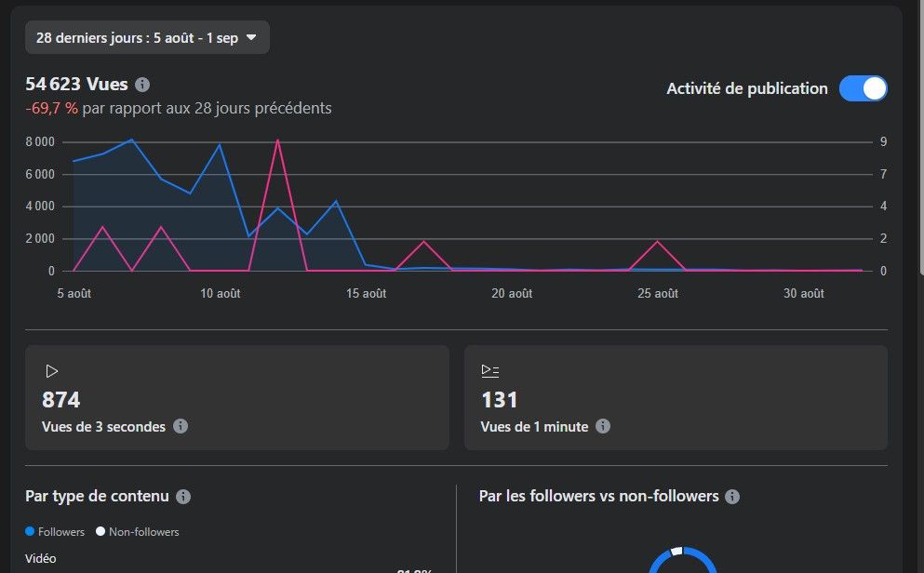This screenshot has width=924, height=573.
Task: Click the play icon above 874
Action: 52,371
